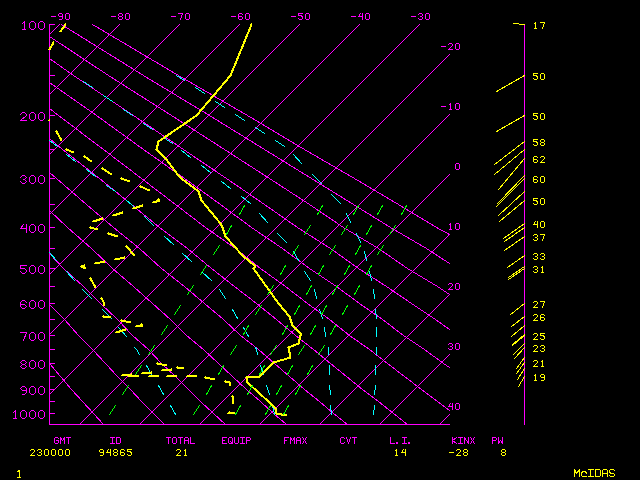
Task: Select the EQUIP column header
Action: tap(237, 440)
